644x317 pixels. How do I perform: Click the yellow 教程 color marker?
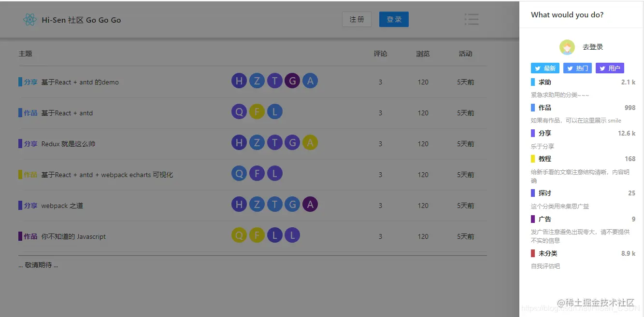point(533,159)
